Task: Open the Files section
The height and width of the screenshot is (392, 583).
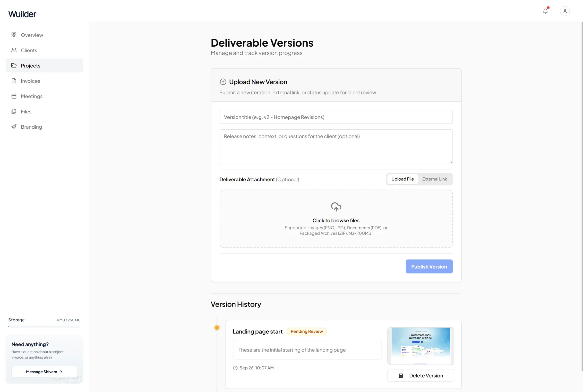Action: click(x=44, y=111)
